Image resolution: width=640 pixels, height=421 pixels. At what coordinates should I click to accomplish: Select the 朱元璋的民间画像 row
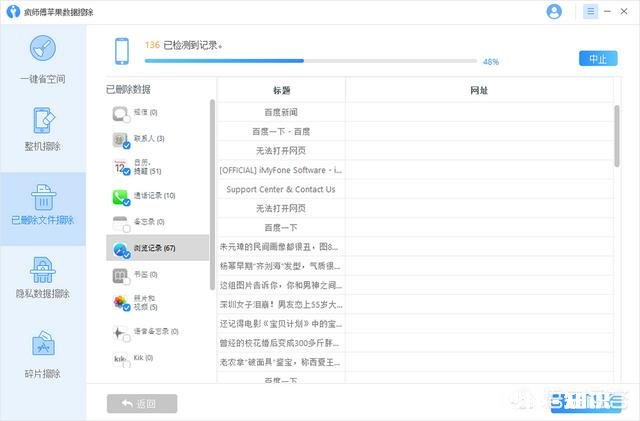point(415,247)
